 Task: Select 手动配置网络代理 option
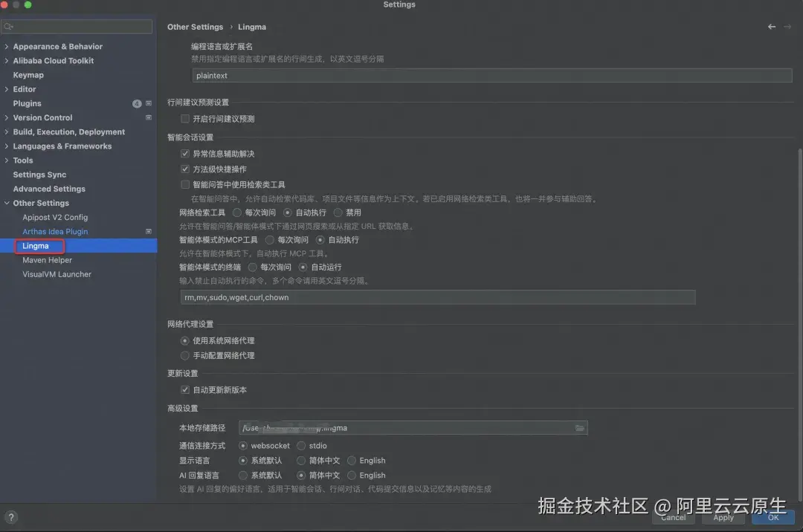184,354
